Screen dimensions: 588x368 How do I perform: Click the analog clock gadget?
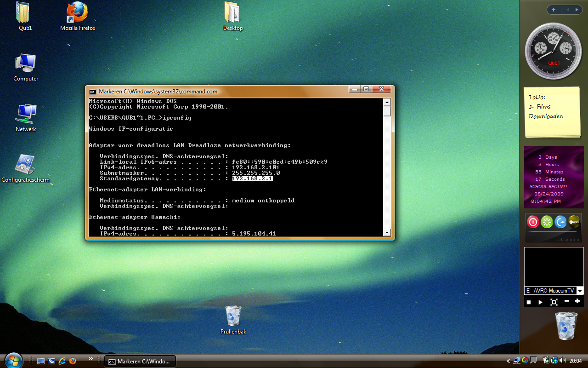[x=554, y=51]
